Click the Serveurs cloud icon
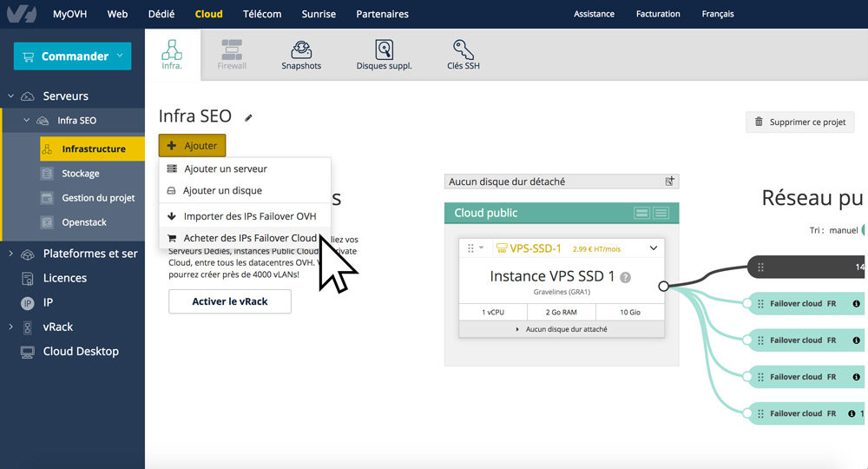The height and width of the screenshot is (469, 868). point(27,96)
